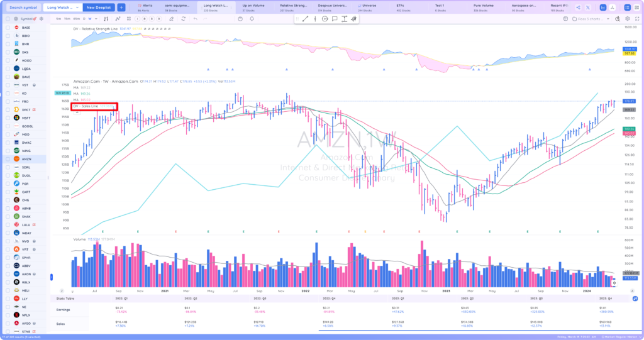644x340 pixels.
Task: Select the vertical line drawing tool
Action: click(x=315, y=19)
